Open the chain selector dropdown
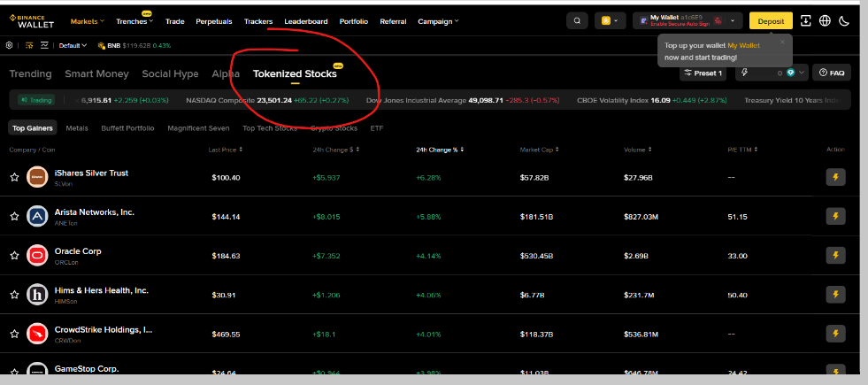Image resolution: width=868 pixels, height=385 pixels. (610, 21)
